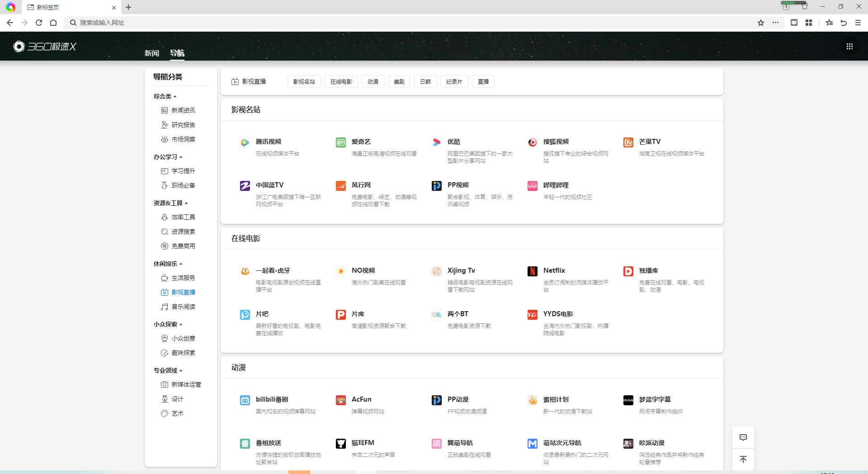The image size is (868, 474).
Task: Click the 纪录片 filter button
Action: click(x=454, y=81)
